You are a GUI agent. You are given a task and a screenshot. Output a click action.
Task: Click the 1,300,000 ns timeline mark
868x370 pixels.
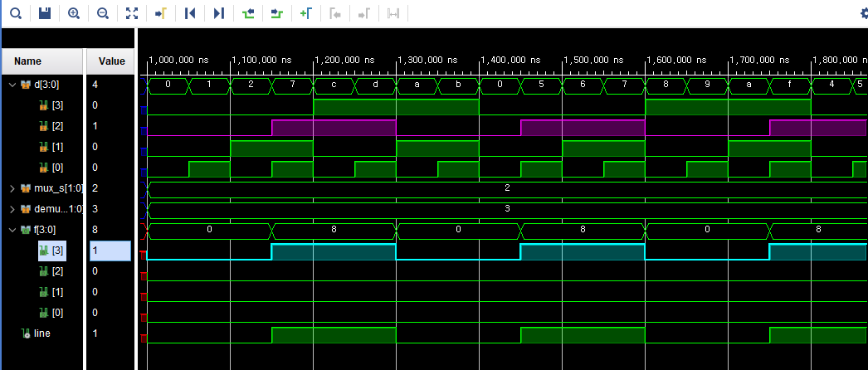427,60
